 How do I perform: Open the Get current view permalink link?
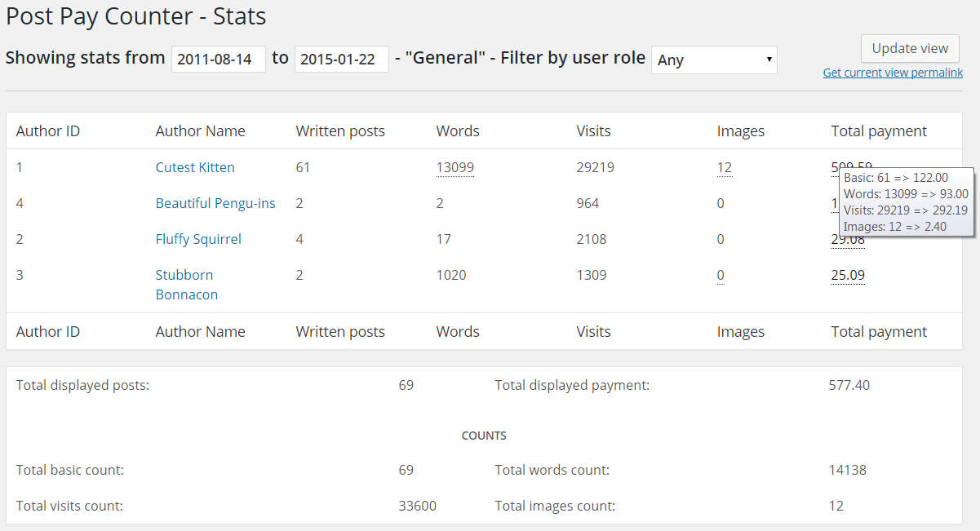click(893, 73)
